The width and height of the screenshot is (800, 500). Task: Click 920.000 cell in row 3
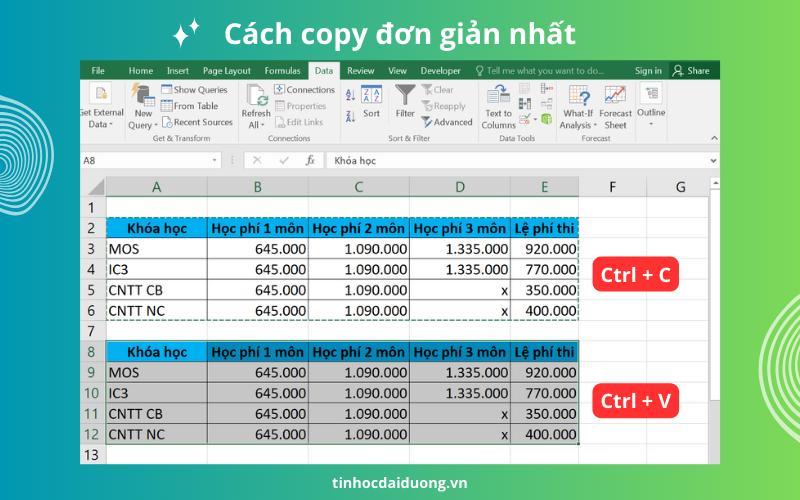[x=544, y=248]
